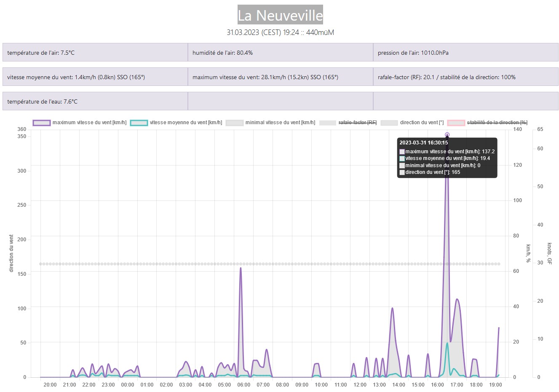Click the humidité de l'air cell
The width and height of the screenshot is (559, 392).
point(280,53)
